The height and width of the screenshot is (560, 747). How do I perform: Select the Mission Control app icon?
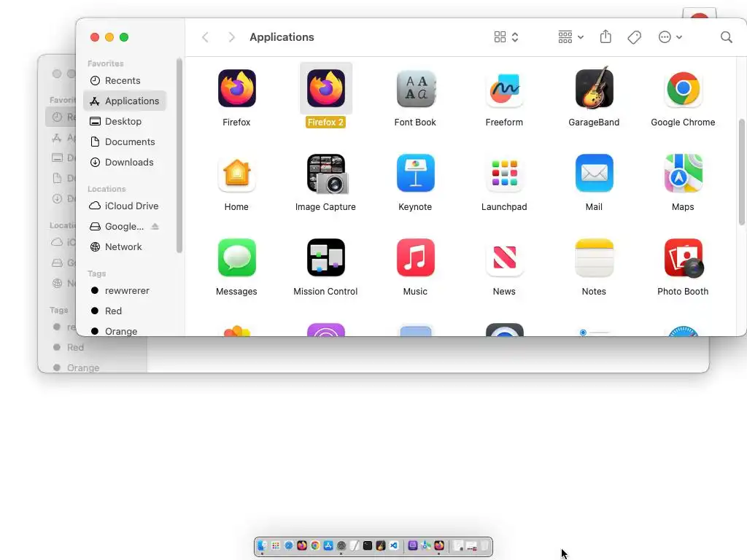326,257
